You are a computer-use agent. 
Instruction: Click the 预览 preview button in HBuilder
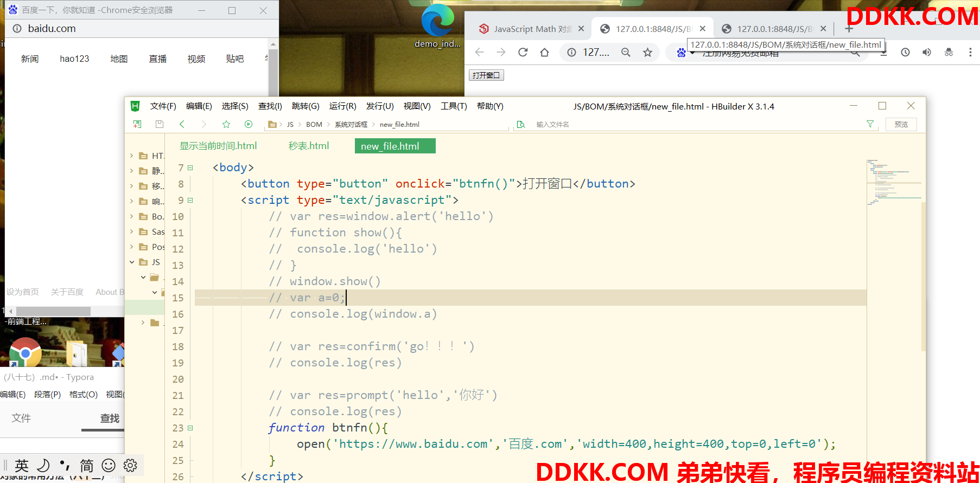[x=901, y=124]
